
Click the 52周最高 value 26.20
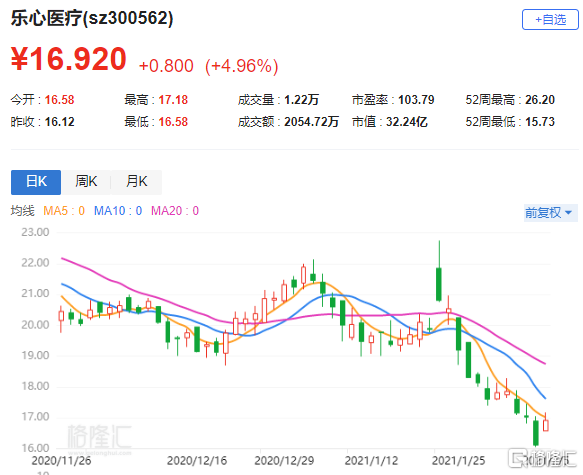pos(540,100)
